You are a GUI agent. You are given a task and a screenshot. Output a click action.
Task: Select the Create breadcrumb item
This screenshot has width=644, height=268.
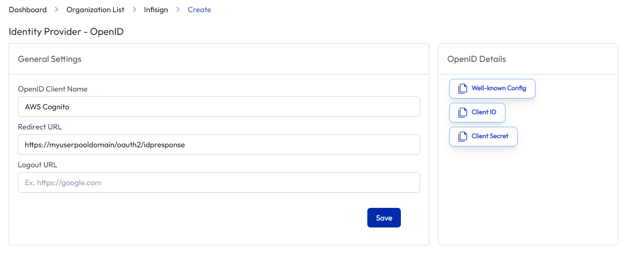(x=200, y=10)
